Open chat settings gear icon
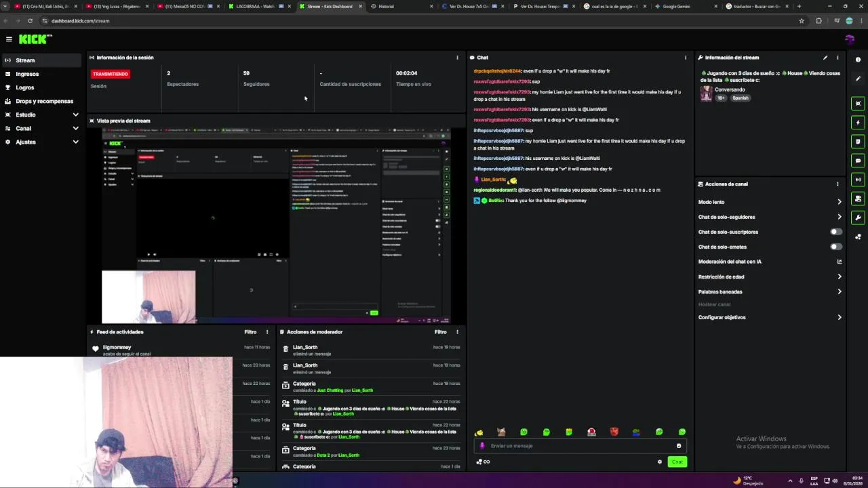This screenshot has height=488, width=868. pos(660,462)
